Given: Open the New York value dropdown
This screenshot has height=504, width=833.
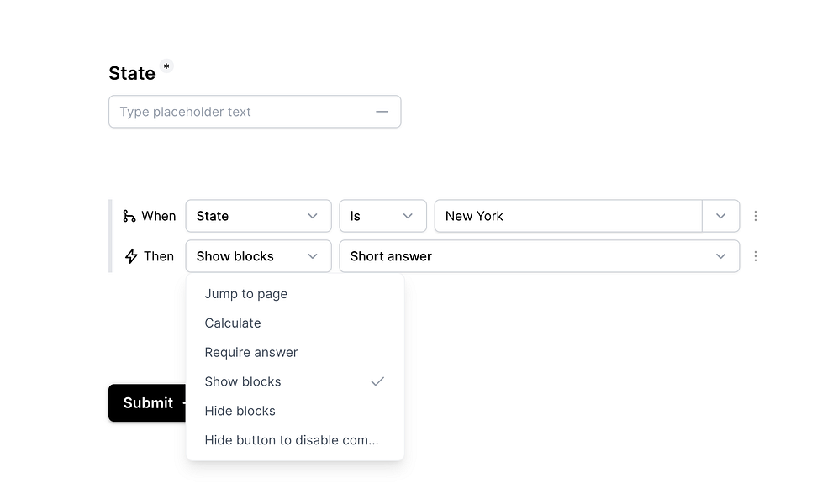Looking at the screenshot, I should [x=720, y=216].
